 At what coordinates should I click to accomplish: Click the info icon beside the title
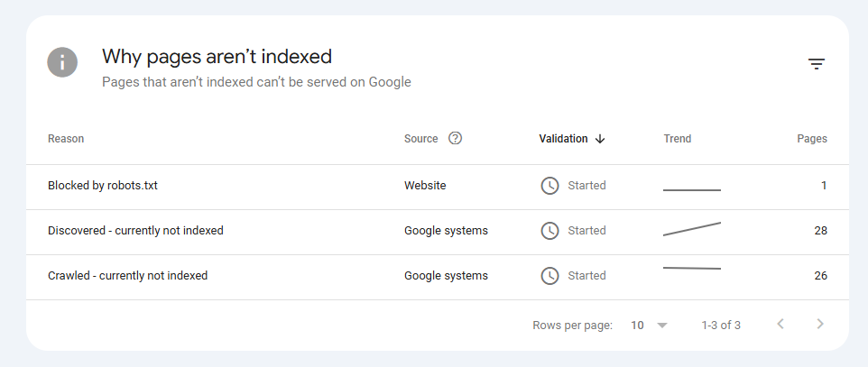pos(62,62)
